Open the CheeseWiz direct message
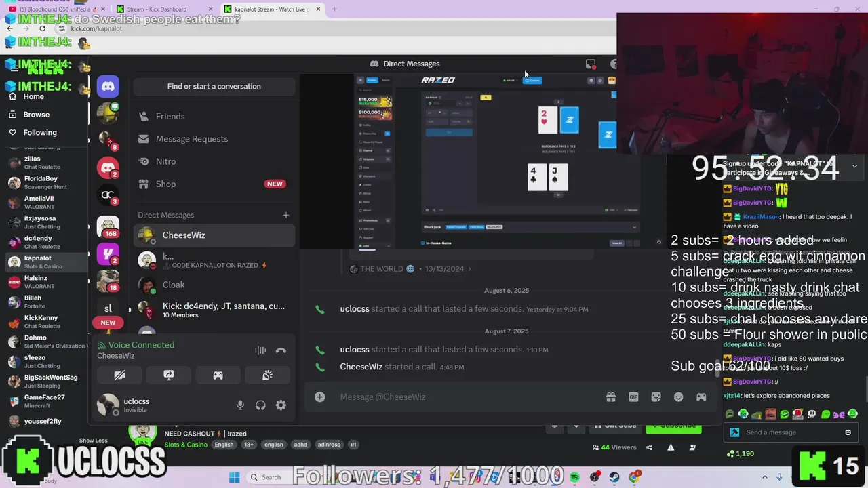Image resolution: width=868 pixels, height=488 pixels. click(214, 235)
